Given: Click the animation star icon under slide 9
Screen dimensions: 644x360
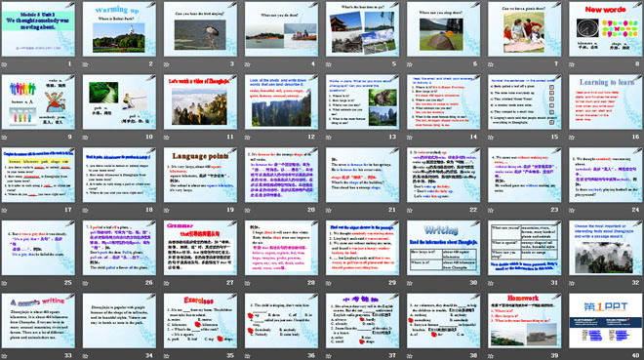Looking at the screenshot, I should point(5,138).
